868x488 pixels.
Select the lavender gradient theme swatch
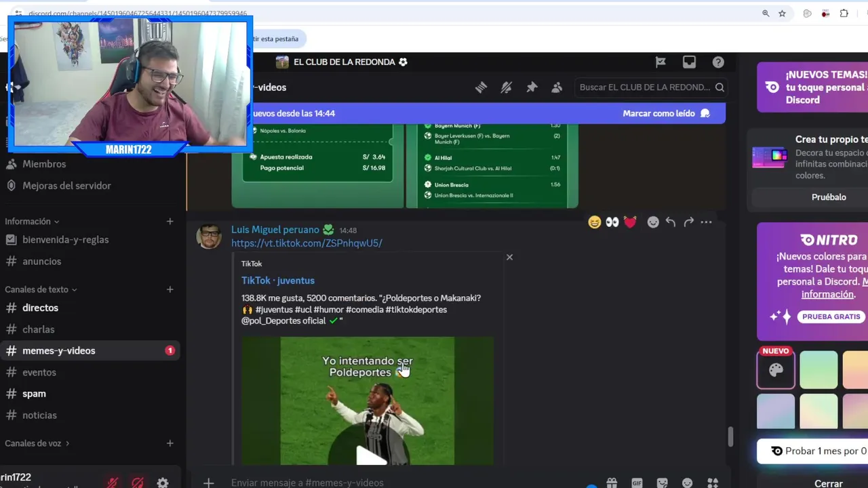click(x=776, y=411)
